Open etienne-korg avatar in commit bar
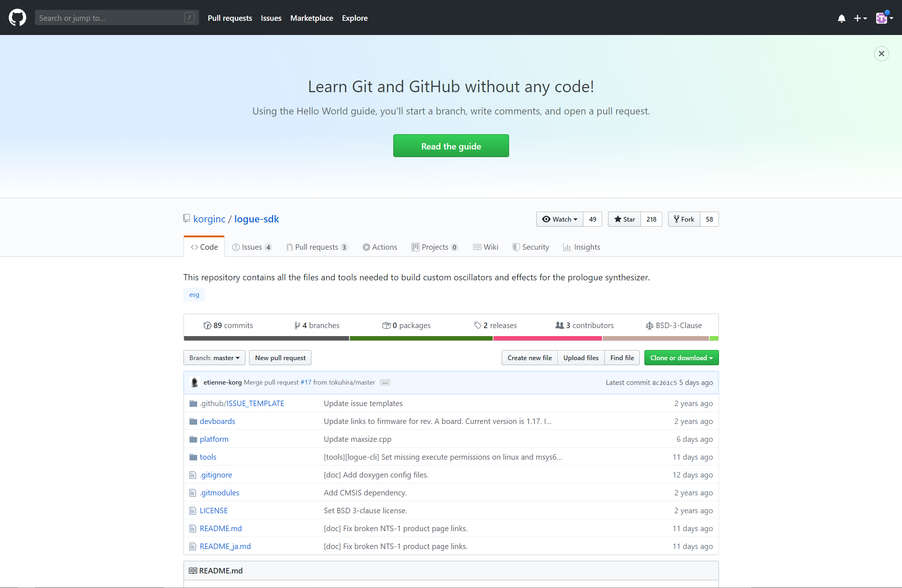The width and height of the screenshot is (902, 588). (194, 382)
